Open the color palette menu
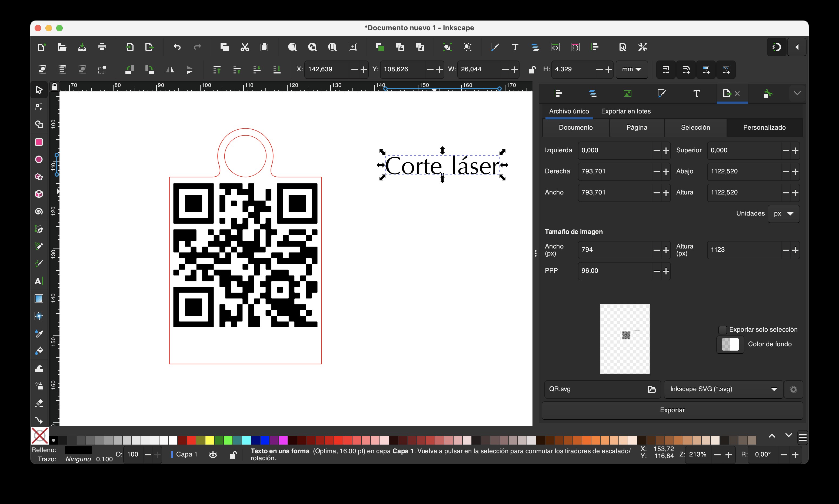Viewport: 839px width, 504px height. click(803, 438)
